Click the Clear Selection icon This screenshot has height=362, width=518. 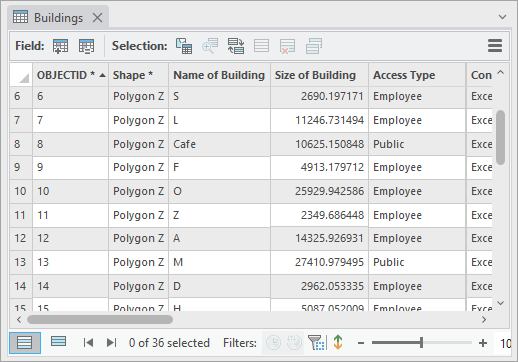tap(261, 46)
